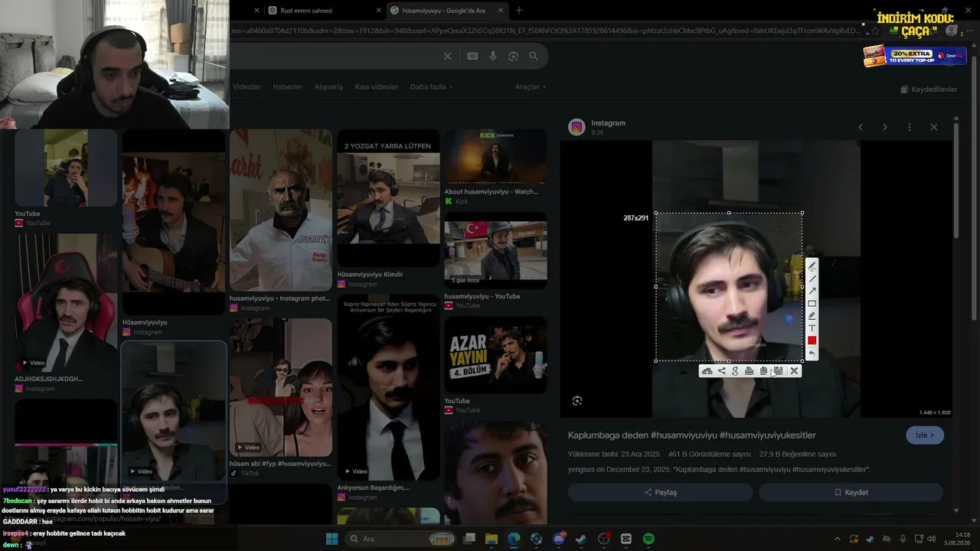Click the İzle watch button

point(925,435)
